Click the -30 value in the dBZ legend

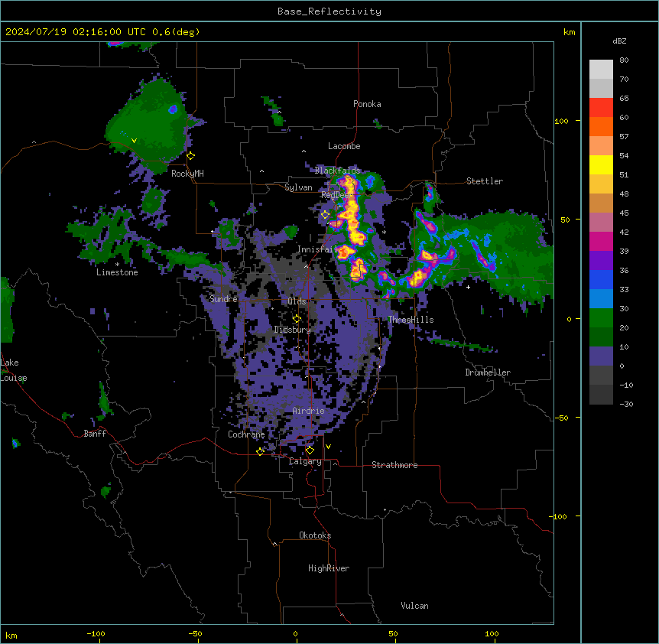[626, 405]
